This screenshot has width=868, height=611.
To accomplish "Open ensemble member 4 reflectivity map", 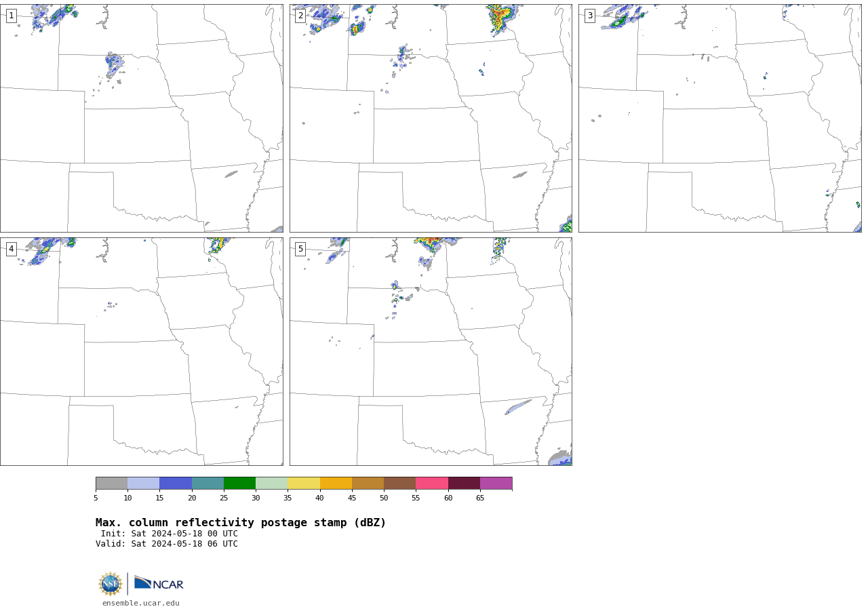I will [142, 351].
